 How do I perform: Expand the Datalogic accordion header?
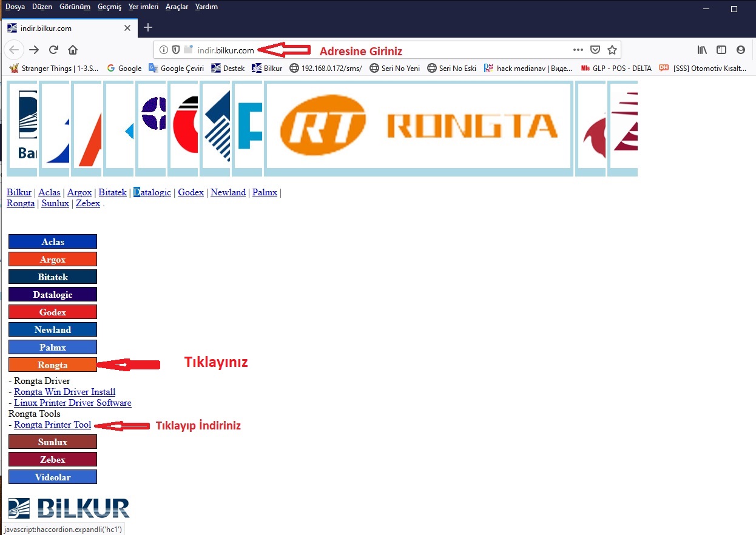[53, 295]
